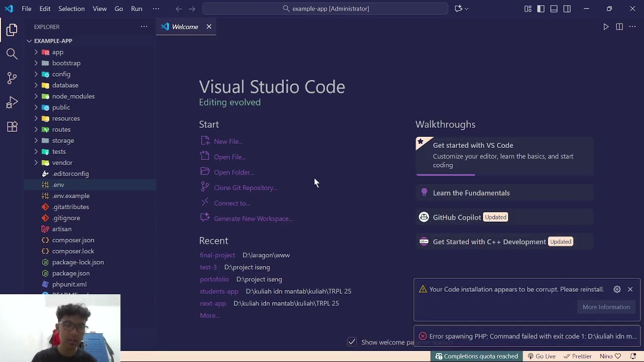
Task: Open the Edit menu
Action: [x=45, y=9]
